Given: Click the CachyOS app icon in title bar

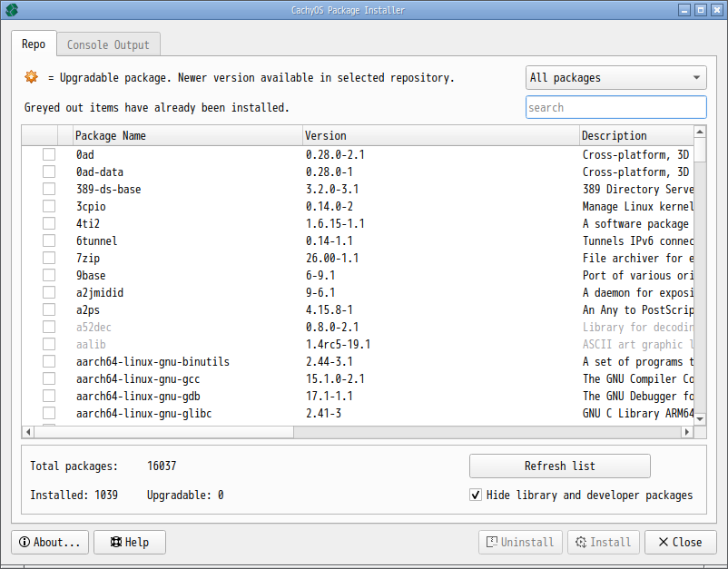Looking at the screenshot, I should (12, 10).
